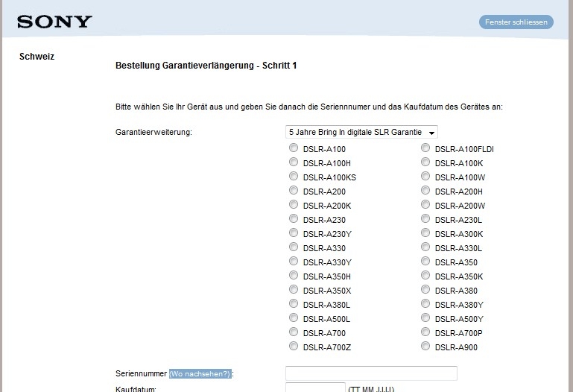Pick the DSLR-A380Y radio button
Screen dimensions: 573x392
pyautogui.click(x=425, y=304)
